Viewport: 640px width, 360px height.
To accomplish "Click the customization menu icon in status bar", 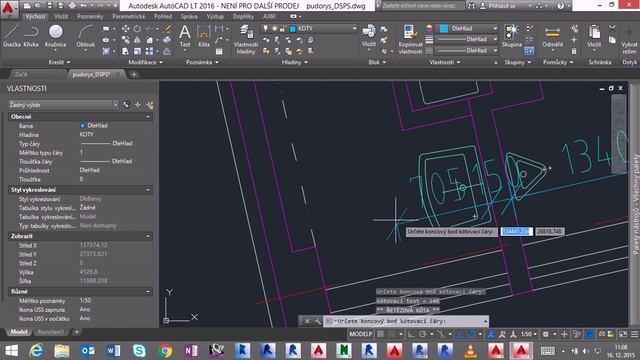I will pos(634,334).
